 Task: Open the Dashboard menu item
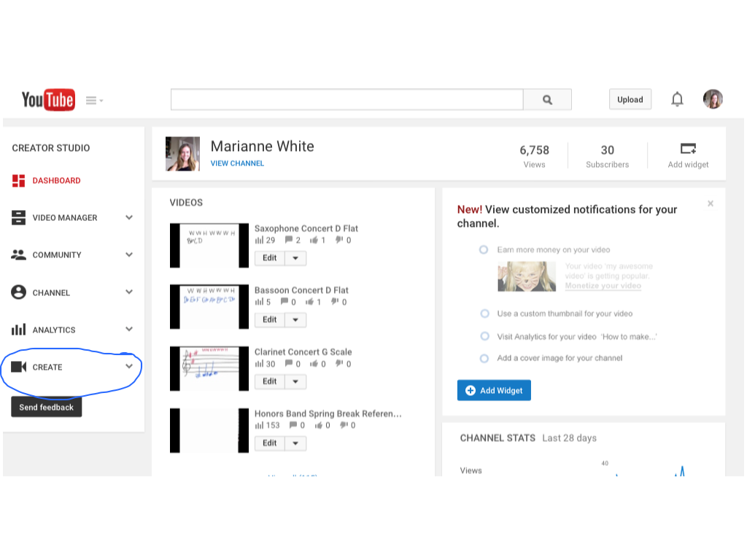56,181
